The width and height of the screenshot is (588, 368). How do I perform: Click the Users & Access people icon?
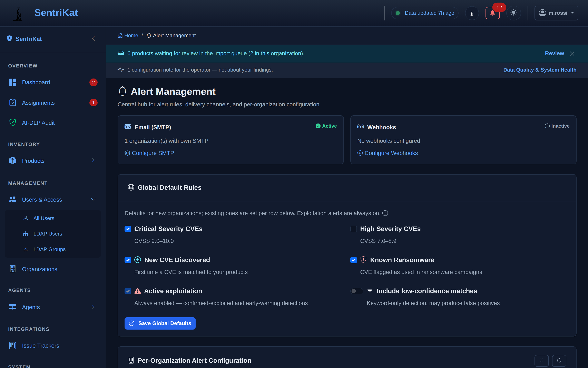(x=13, y=199)
